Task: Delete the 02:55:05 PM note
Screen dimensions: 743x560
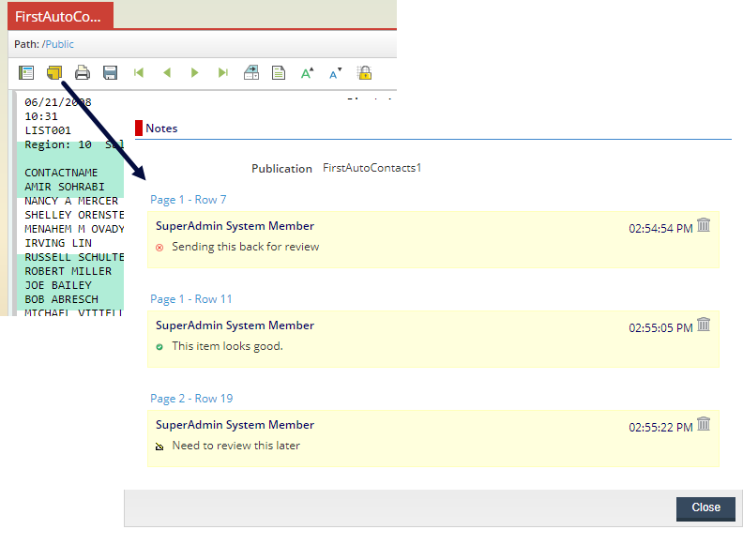Action: [x=704, y=325]
